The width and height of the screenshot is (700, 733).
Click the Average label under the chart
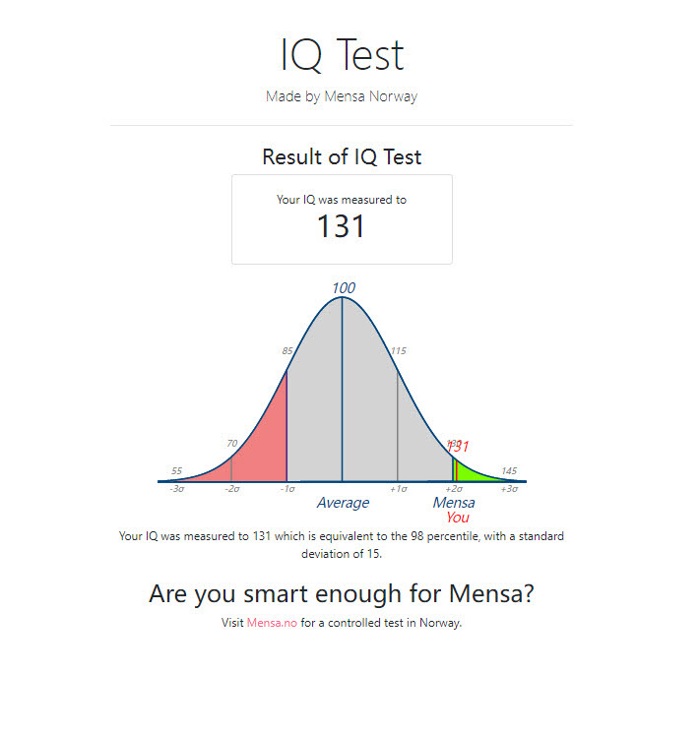coord(343,503)
